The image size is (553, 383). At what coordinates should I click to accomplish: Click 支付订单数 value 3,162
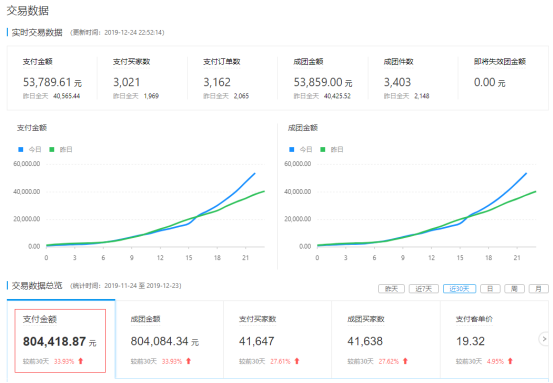pyautogui.click(x=217, y=83)
